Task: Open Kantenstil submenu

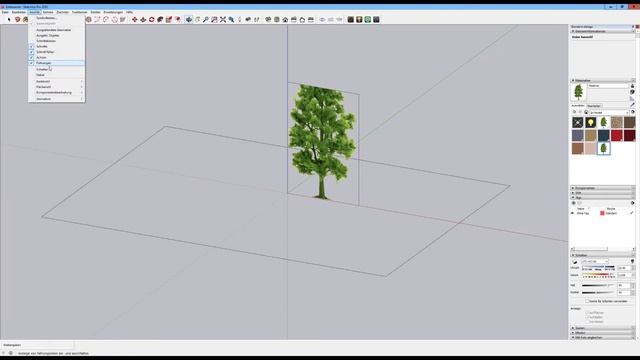Action: (56, 81)
